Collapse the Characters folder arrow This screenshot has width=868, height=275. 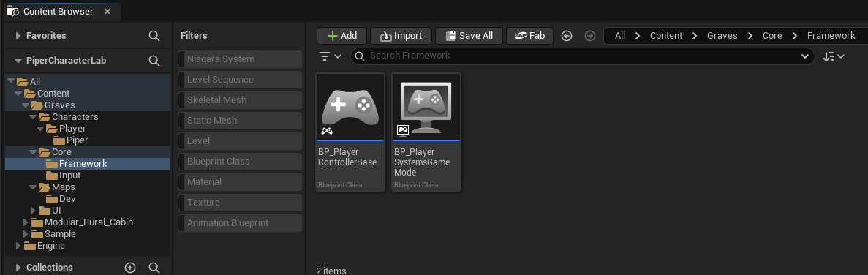pyautogui.click(x=33, y=117)
